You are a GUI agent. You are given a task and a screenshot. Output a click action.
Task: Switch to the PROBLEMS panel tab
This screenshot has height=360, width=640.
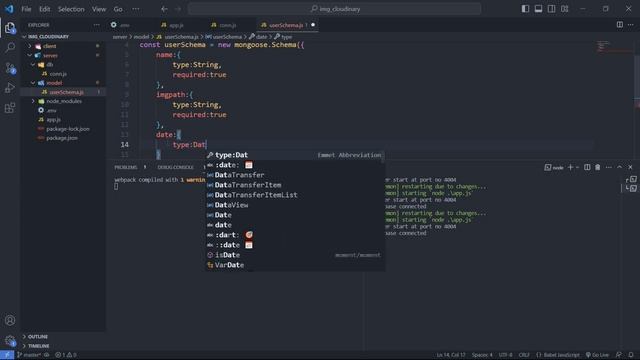(x=126, y=167)
